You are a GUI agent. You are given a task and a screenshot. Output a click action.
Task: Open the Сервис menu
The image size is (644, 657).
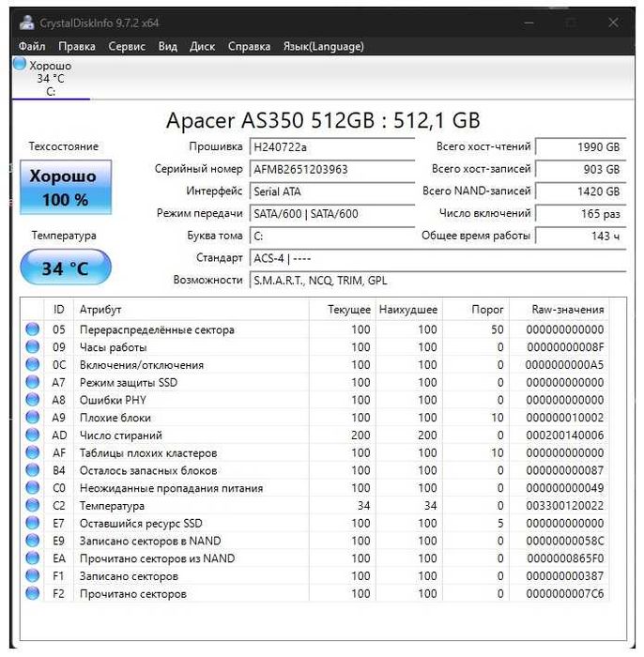pos(127,46)
